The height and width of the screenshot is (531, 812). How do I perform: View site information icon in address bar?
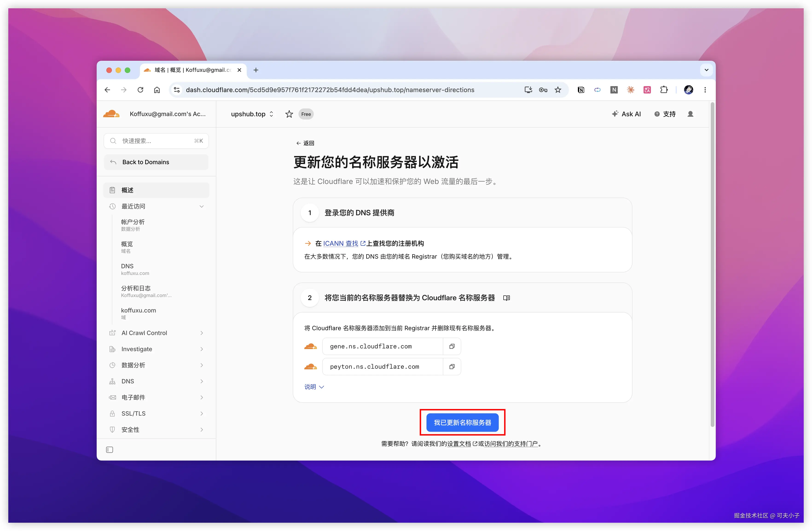pyautogui.click(x=177, y=90)
